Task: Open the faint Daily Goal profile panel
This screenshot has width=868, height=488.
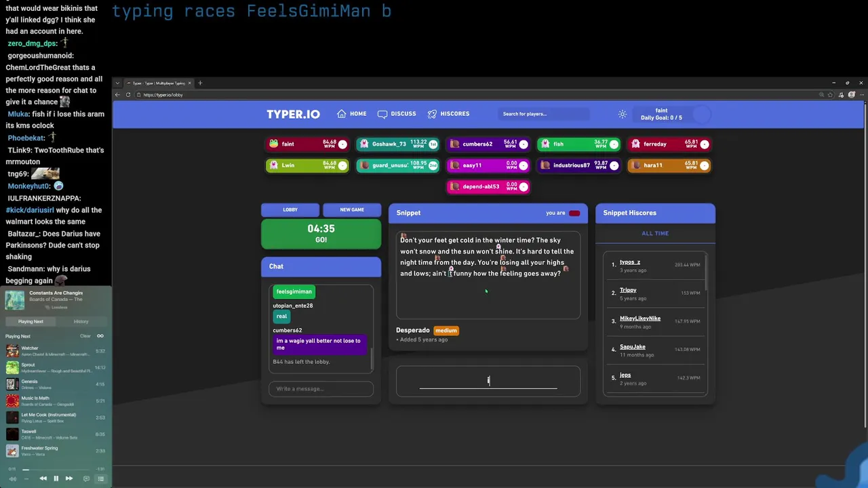Action: 673,114
